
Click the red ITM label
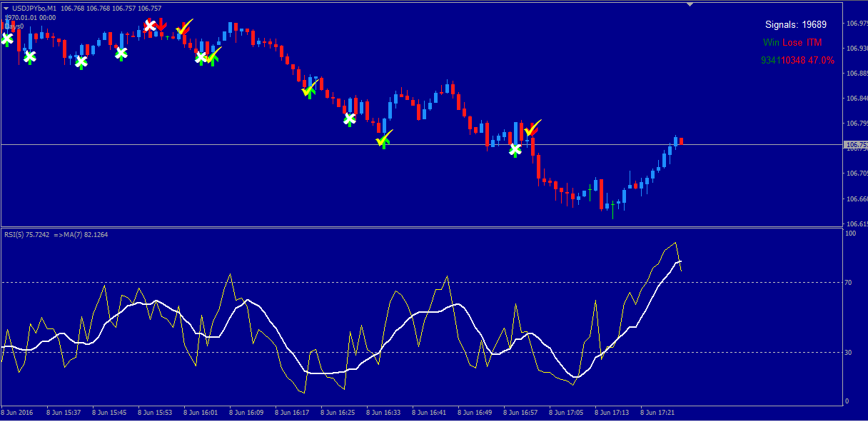814,43
